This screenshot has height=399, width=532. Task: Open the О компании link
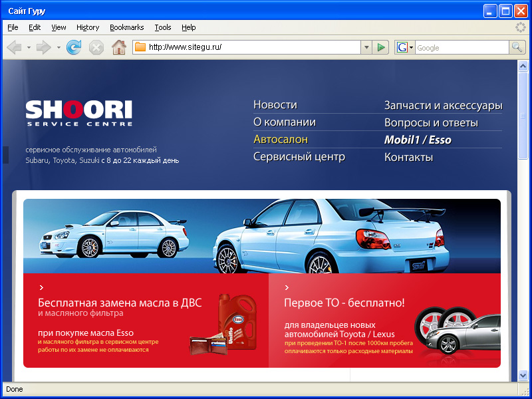pos(285,122)
